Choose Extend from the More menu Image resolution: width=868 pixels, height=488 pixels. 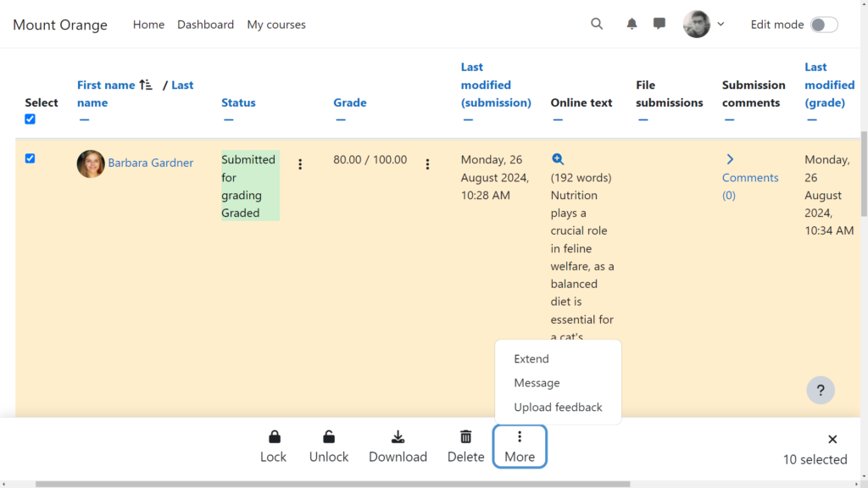[531, 358]
